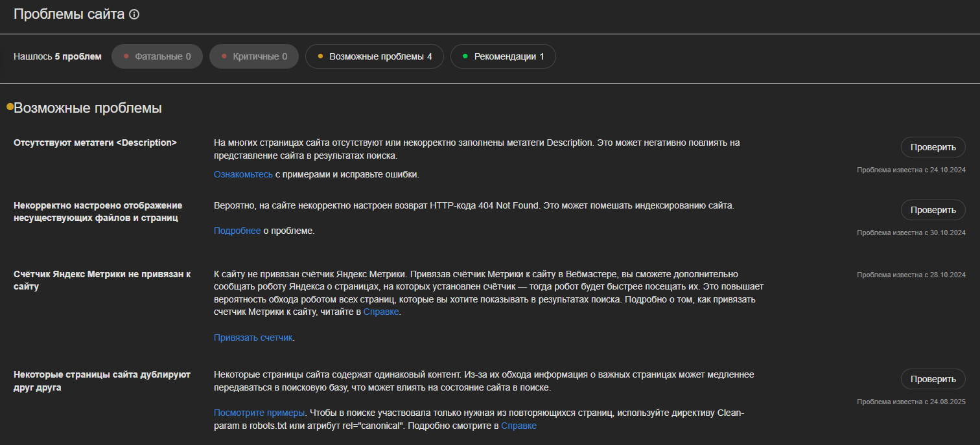
Task: Open the Посмотрите примеры link
Action: point(259,413)
